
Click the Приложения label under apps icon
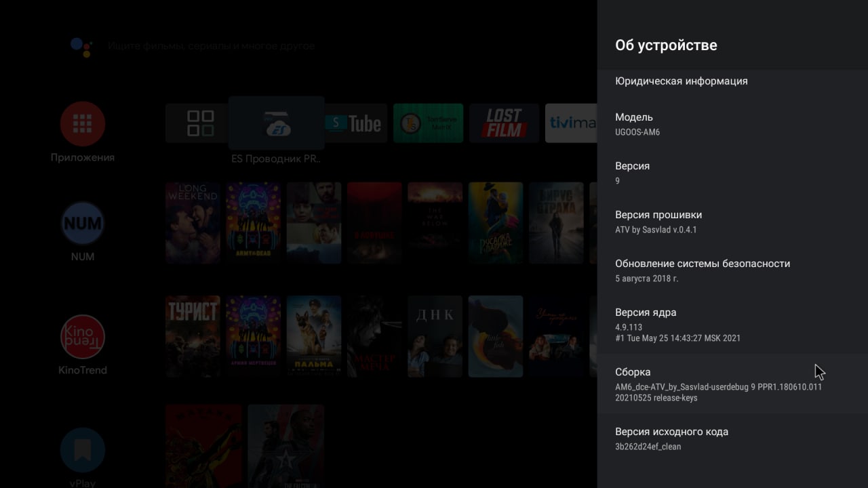pos(82,157)
